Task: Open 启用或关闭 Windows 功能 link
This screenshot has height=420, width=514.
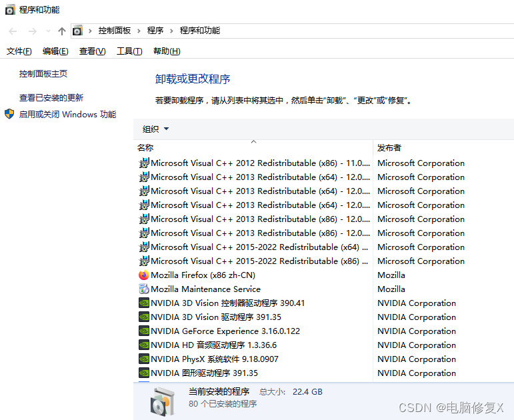Action: [x=67, y=115]
